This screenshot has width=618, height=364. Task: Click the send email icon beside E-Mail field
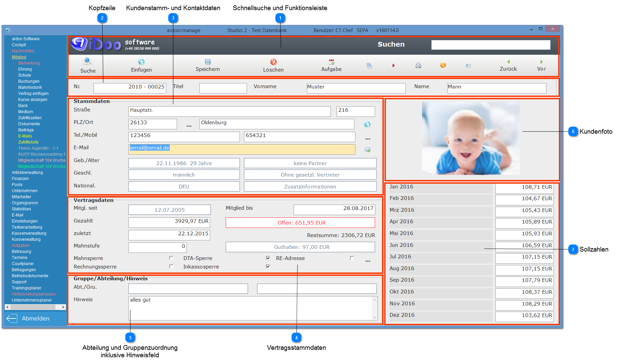click(x=368, y=150)
